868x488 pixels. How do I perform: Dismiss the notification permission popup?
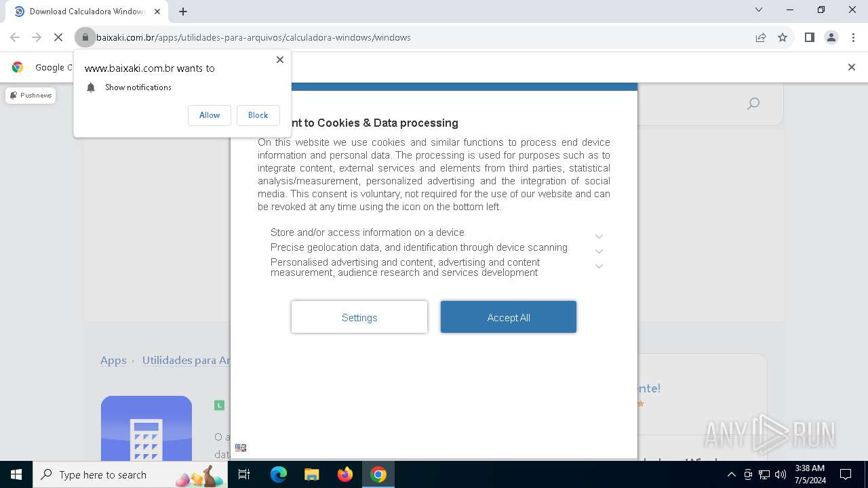coord(280,60)
